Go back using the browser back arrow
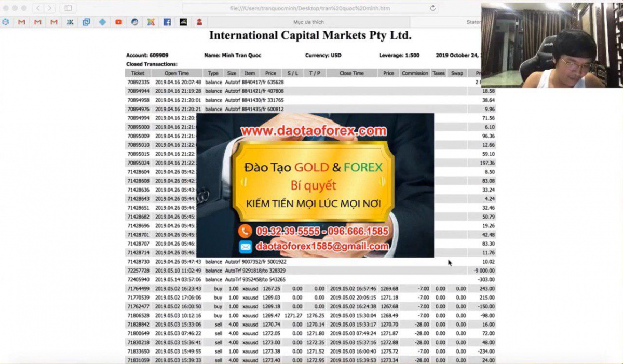Screen dimensions: 623x364 tap(39, 8)
